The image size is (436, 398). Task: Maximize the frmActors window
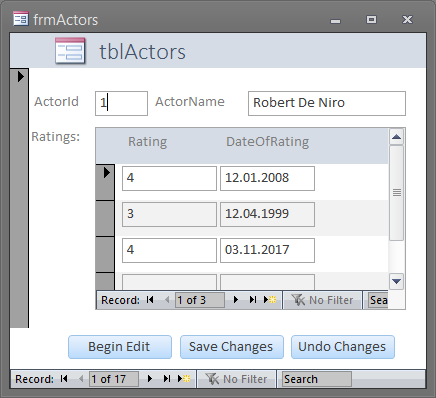371,19
